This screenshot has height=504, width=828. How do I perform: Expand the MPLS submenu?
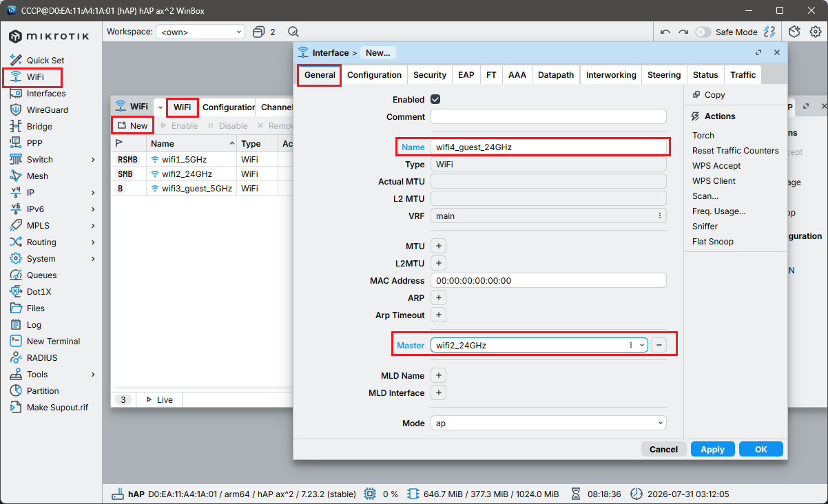(93, 226)
